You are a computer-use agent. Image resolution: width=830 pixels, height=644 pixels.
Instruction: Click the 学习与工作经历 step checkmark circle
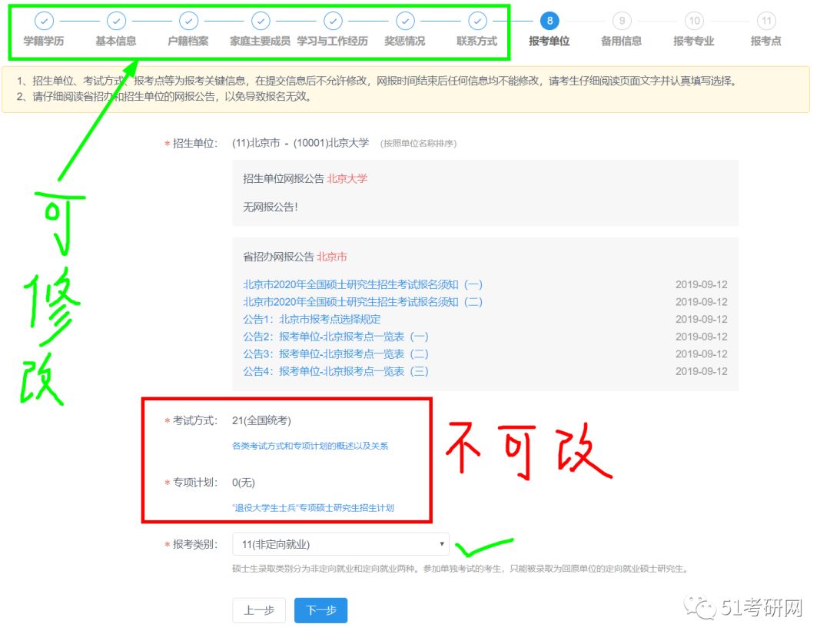pos(333,22)
